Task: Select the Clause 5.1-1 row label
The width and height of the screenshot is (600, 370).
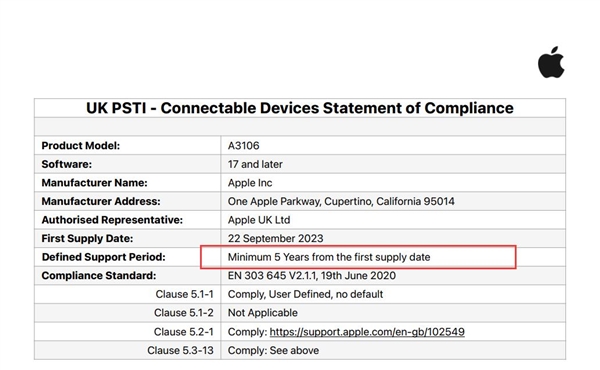Action: pyautogui.click(x=184, y=294)
